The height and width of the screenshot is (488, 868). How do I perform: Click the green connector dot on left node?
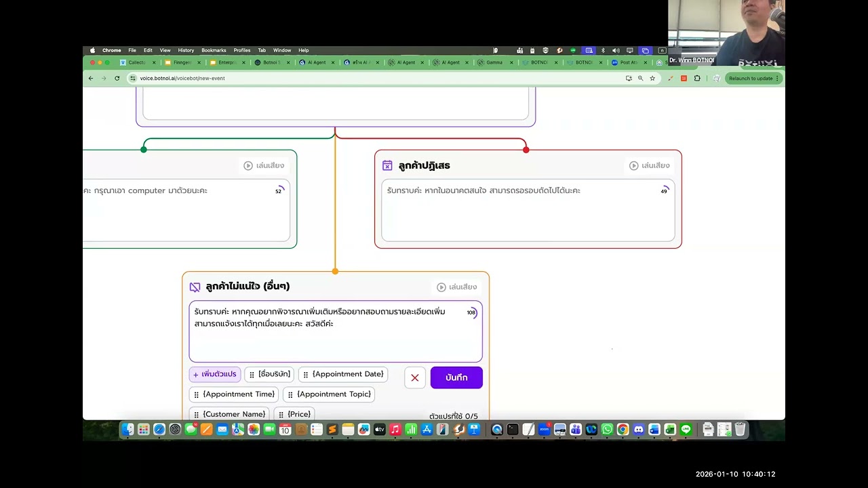144,150
